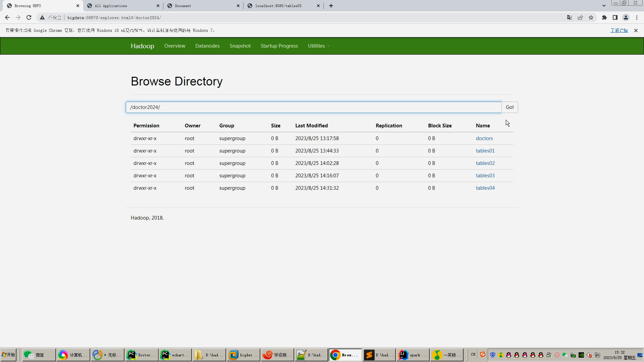Screen dimensions: 644x362
Task: Click the Go! button
Action: tap(509, 107)
